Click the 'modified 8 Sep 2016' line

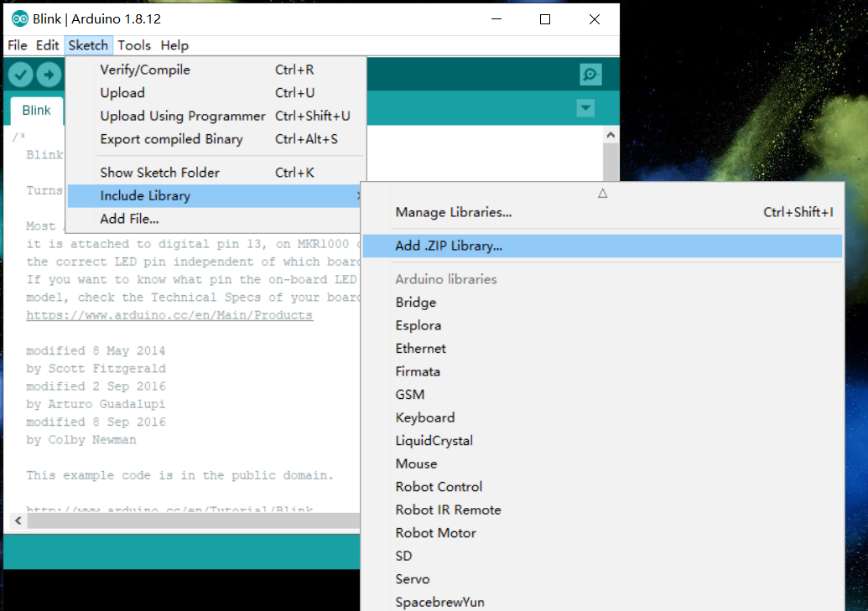click(x=96, y=422)
